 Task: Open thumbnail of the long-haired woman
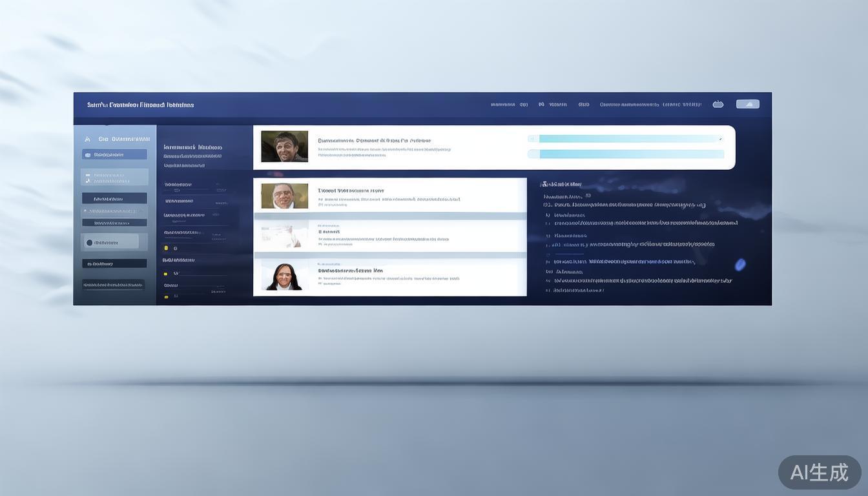pyautogui.click(x=284, y=276)
